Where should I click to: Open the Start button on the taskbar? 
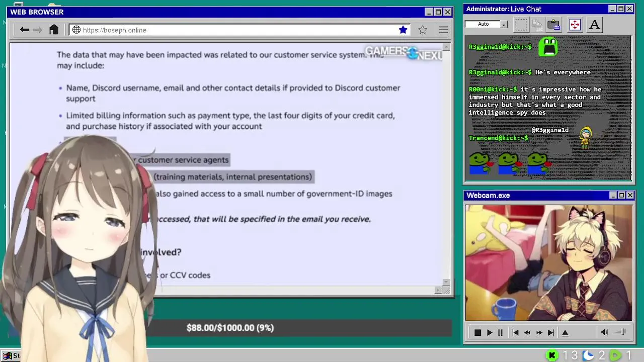point(11,355)
